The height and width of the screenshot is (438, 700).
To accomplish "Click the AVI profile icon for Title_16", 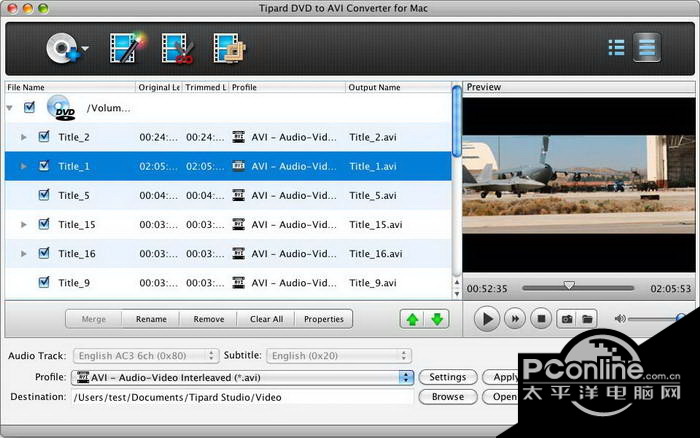I will [238, 253].
